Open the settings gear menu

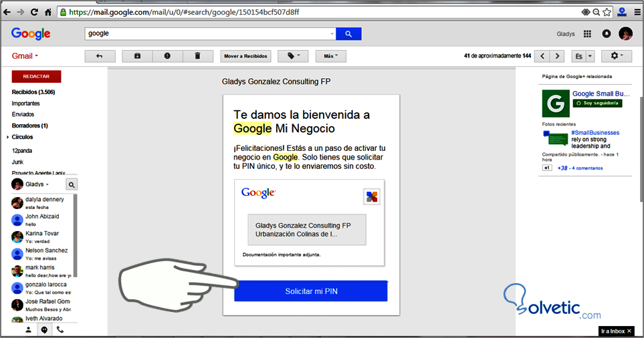617,56
